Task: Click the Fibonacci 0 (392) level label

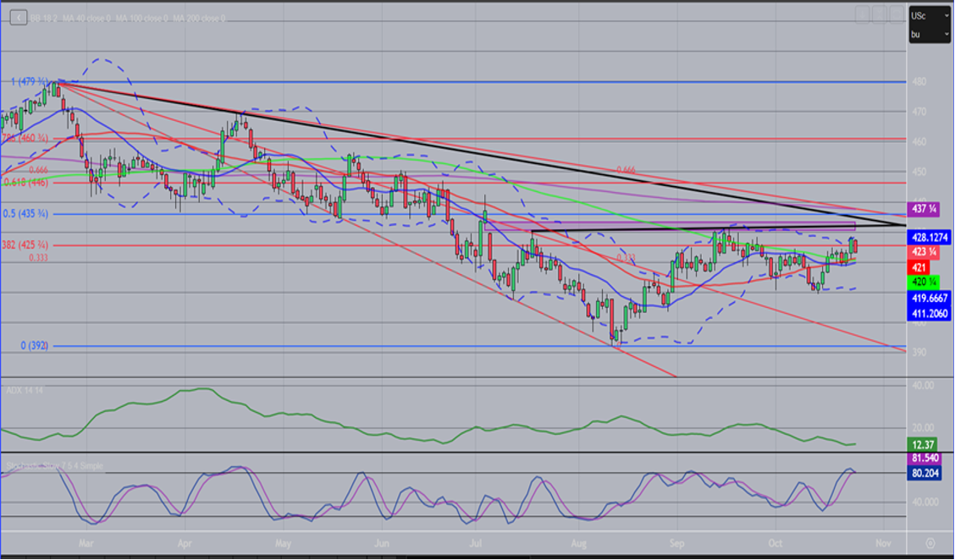Action: pos(36,346)
